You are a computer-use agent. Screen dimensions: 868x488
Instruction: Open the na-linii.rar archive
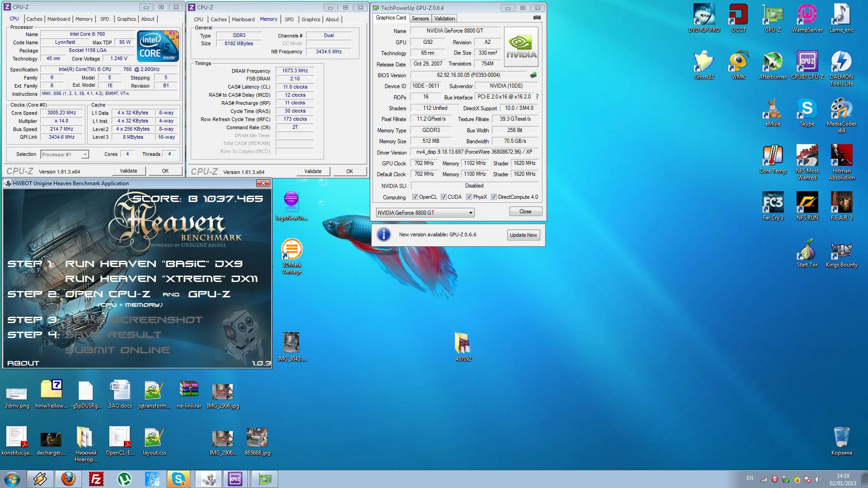pos(189,394)
